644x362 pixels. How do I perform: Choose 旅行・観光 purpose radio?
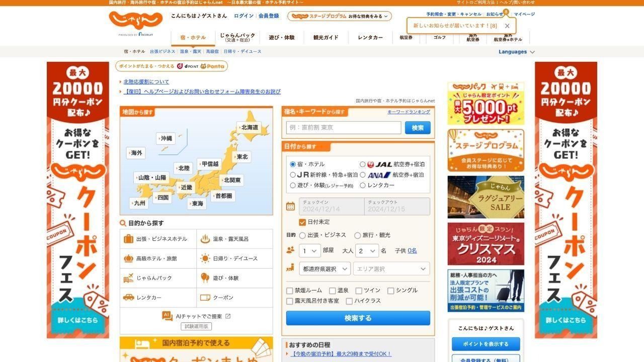tap(357, 235)
